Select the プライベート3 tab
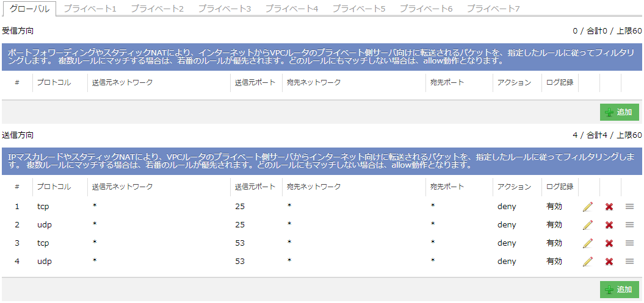Screen dimensions: 644x303 point(224,9)
